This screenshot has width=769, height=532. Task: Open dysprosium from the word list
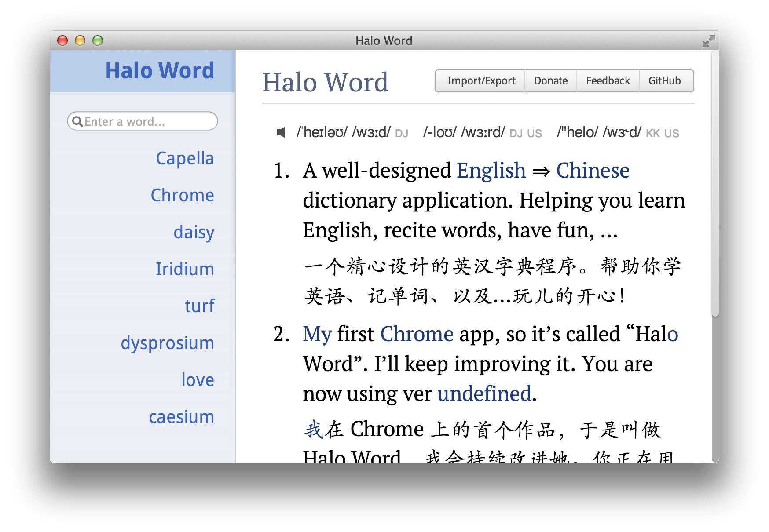point(167,343)
